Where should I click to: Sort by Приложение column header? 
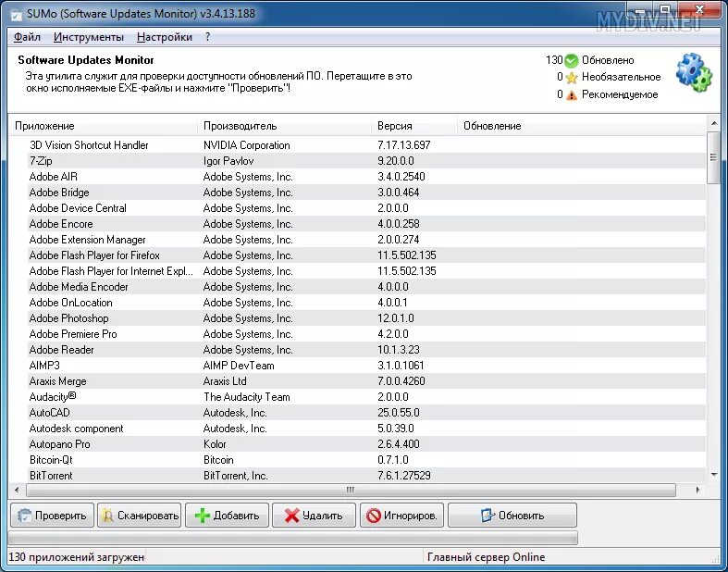[103, 126]
